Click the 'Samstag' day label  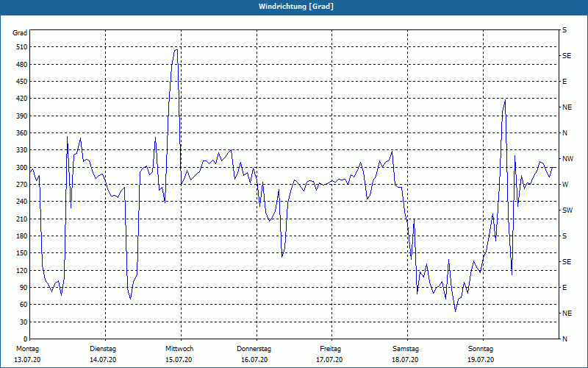[406, 349]
